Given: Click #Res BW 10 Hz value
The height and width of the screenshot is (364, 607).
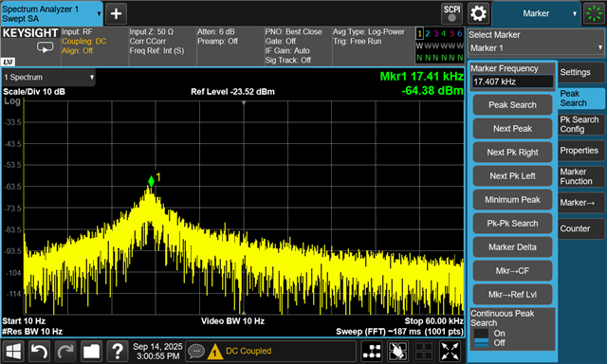Looking at the screenshot, I should pyautogui.click(x=32, y=332).
